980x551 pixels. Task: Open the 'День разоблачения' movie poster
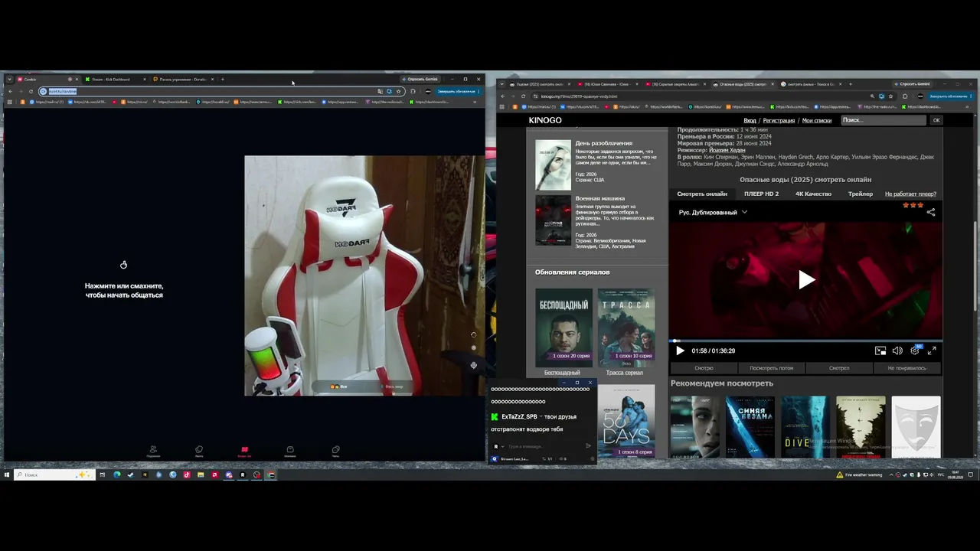tap(553, 165)
